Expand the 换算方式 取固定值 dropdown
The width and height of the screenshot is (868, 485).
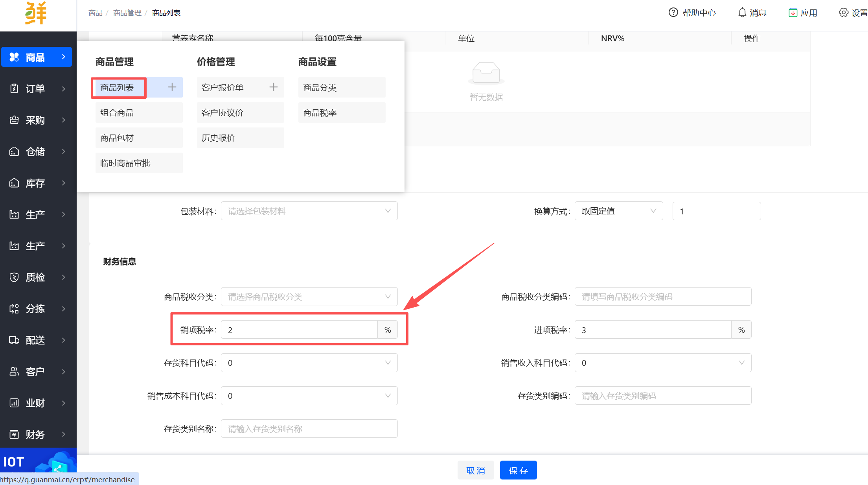pos(618,211)
